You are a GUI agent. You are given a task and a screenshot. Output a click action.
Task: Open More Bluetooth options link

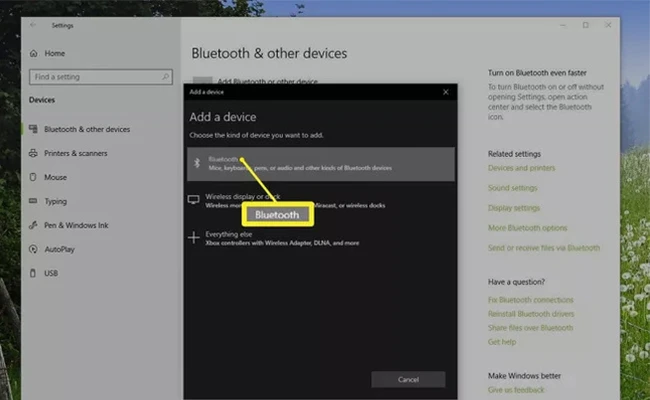point(528,228)
